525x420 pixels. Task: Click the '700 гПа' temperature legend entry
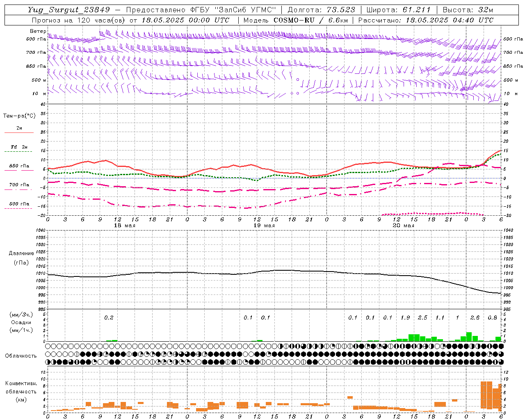coord(19,185)
